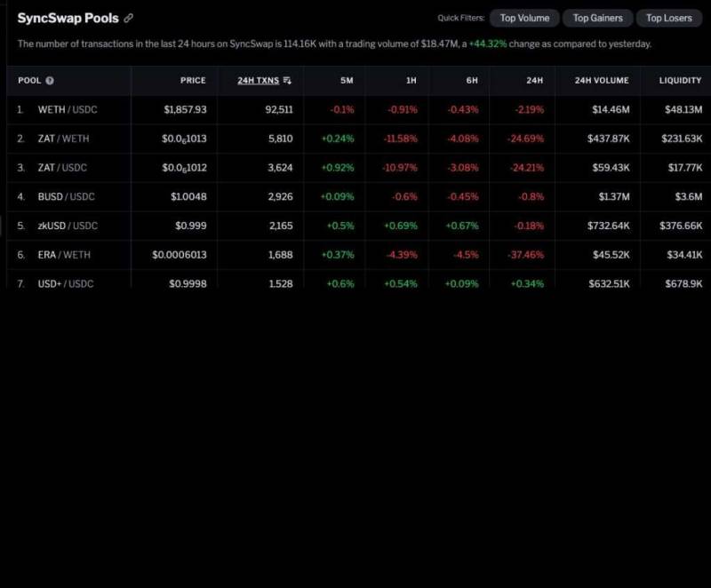711x588 pixels.
Task: Select the $34.41K liquidity cell
Action: (684, 255)
